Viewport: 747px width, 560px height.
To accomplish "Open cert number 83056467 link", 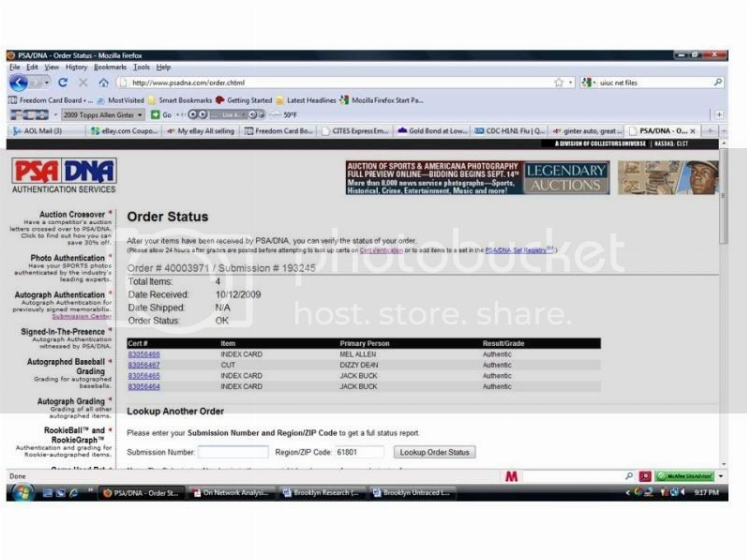I will pyautogui.click(x=144, y=365).
